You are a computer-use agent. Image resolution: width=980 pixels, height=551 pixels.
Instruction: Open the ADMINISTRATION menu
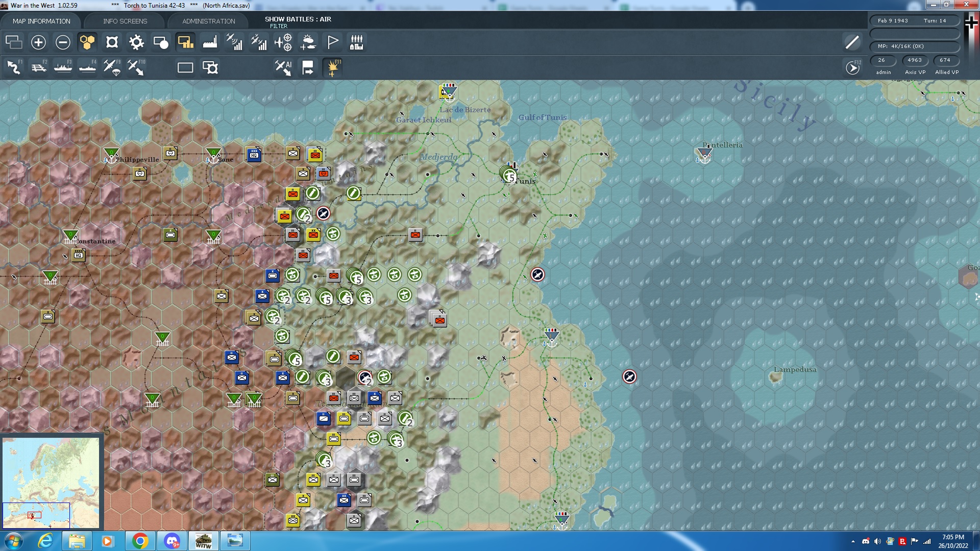[x=207, y=21]
